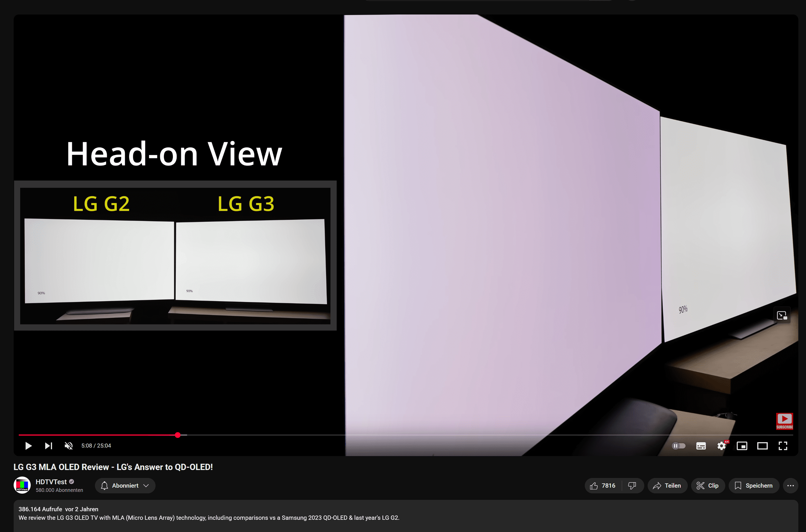The width and height of the screenshot is (806, 532).
Task: Open the Abonniert notification dropdown
Action: [125, 486]
